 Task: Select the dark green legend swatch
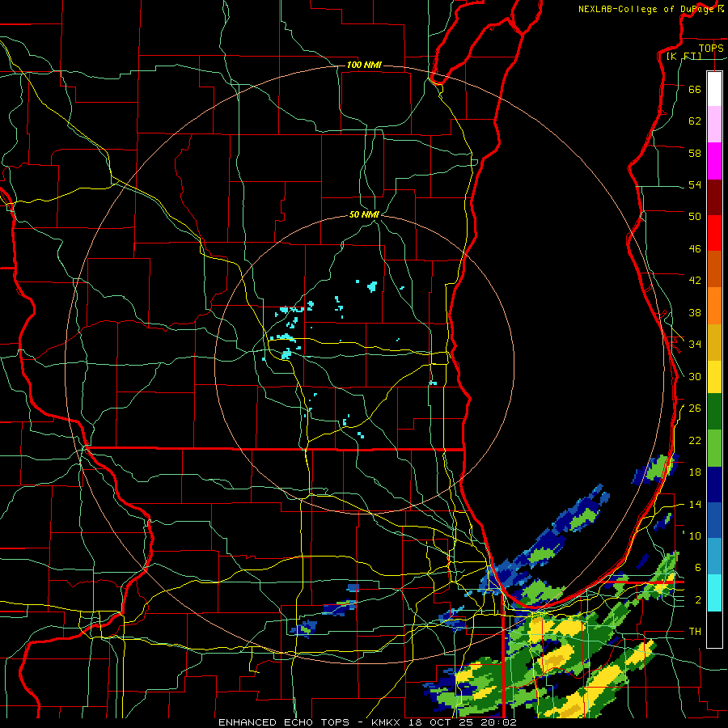click(x=714, y=412)
